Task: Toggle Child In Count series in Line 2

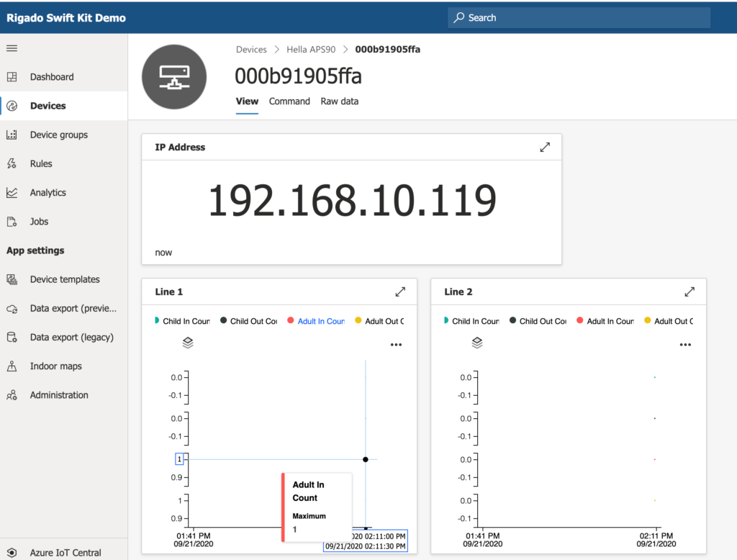Action: click(x=471, y=321)
